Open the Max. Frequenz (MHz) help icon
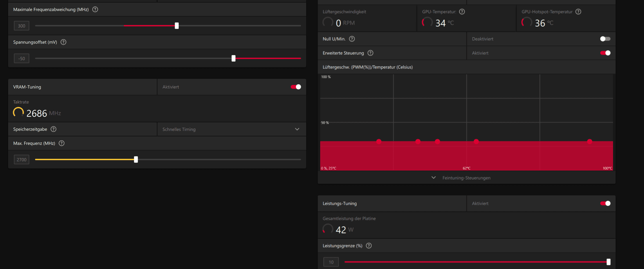 62,143
